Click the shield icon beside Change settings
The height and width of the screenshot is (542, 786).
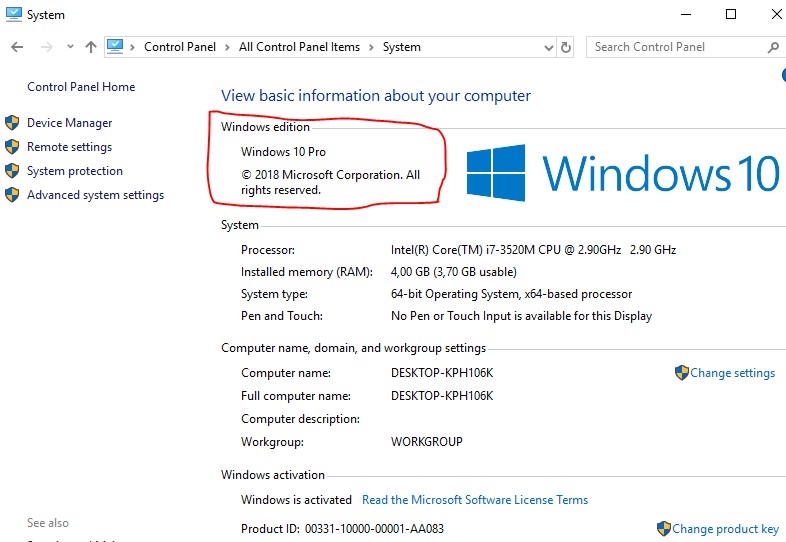click(682, 373)
